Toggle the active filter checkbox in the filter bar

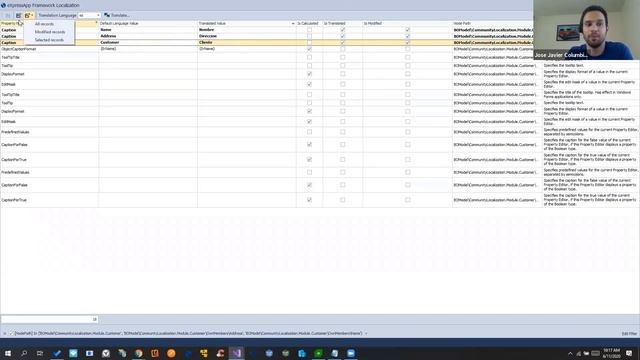pos(11,333)
